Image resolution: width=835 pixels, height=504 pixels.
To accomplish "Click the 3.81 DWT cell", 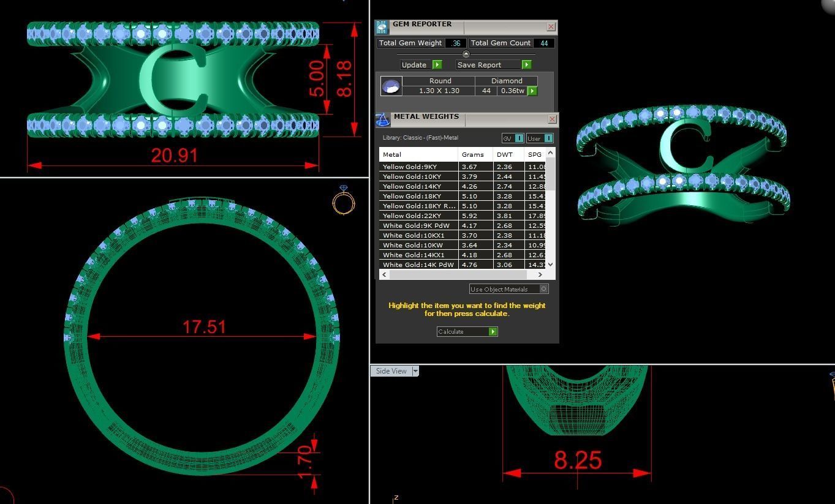I will click(x=508, y=216).
